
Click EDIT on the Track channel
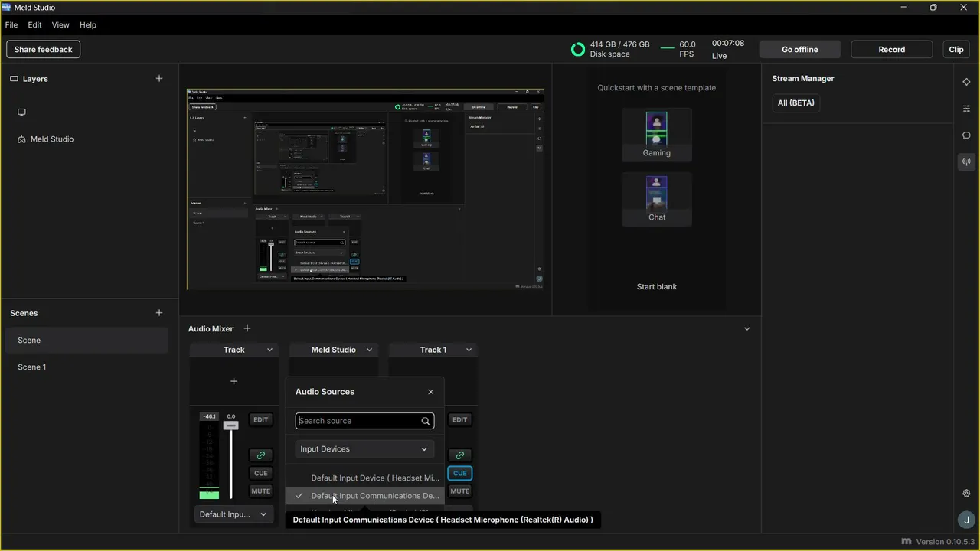[x=260, y=420]
